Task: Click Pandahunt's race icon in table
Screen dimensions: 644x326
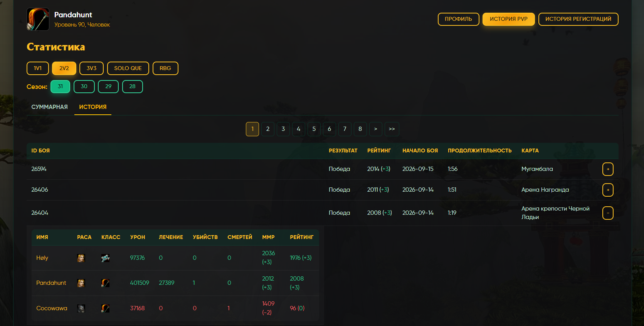Action: click(x=81, y=283)
